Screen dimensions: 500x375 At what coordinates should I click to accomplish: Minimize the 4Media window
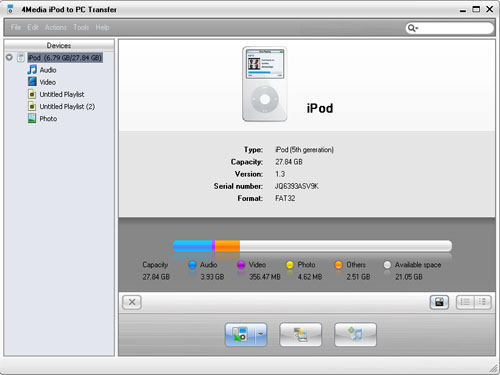point(463,10)
